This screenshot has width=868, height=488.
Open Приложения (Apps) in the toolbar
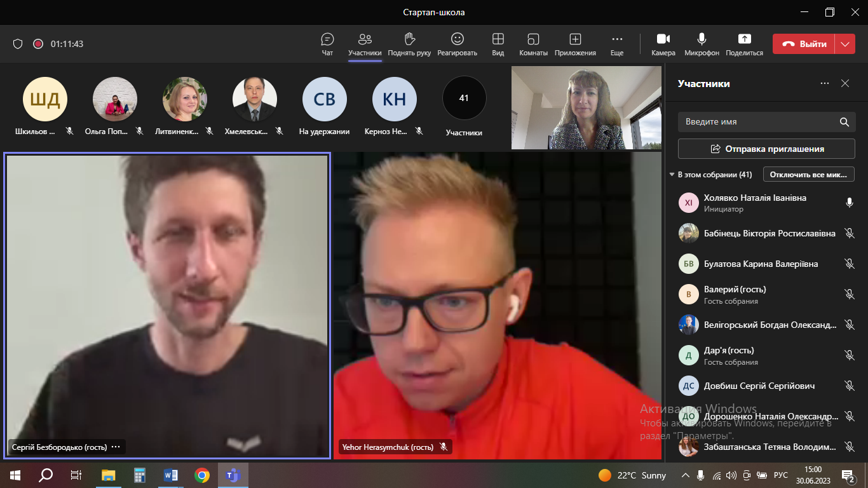click(575, 39)
